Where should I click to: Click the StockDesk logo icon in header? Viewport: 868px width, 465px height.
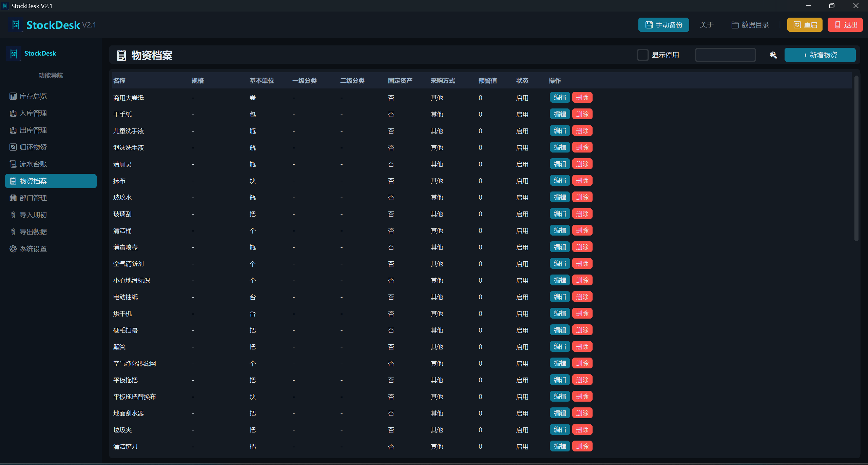click(x=16, y=25)
